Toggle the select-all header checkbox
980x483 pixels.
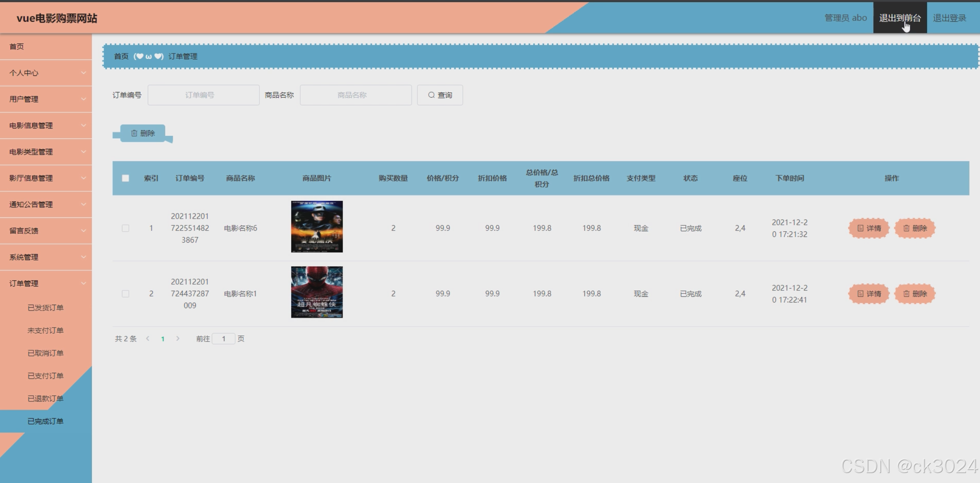point(125,178)
